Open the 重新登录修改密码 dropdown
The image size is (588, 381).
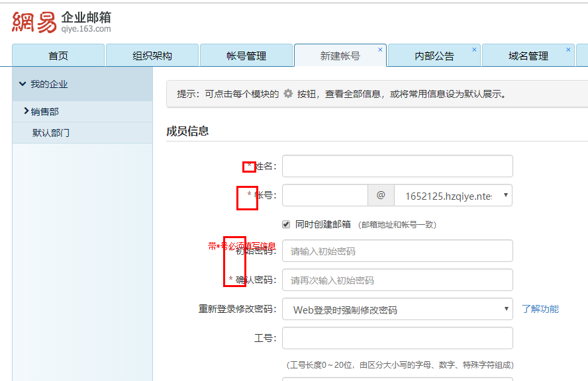pyautogui.click(x=397, y=309)
